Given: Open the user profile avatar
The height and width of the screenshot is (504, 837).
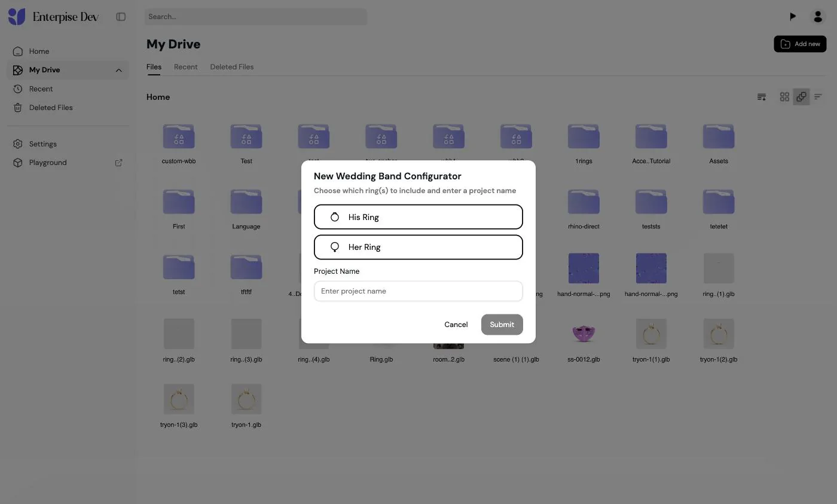Looking at the screenshot, I should [818, 17].
